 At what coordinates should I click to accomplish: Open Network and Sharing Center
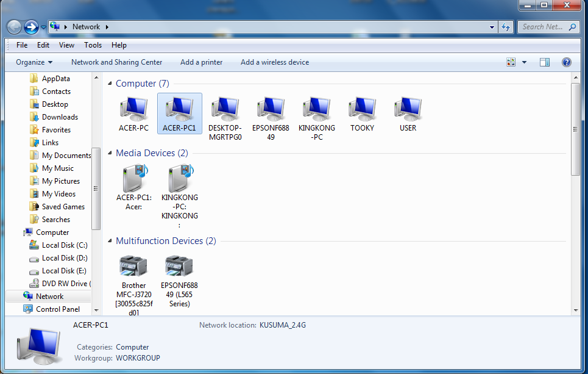[116, 62]
